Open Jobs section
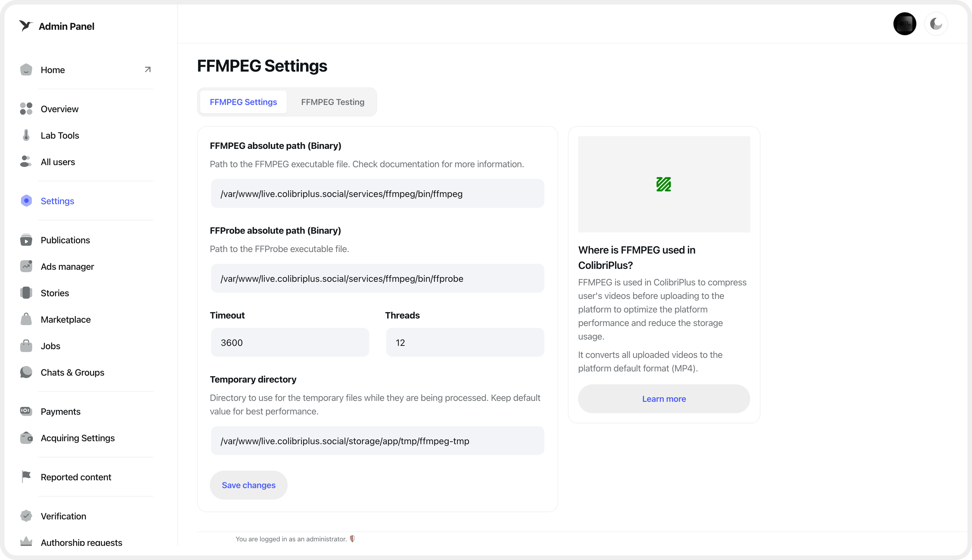Viewport: 972px width, 560px height. (x=51, y=346)
